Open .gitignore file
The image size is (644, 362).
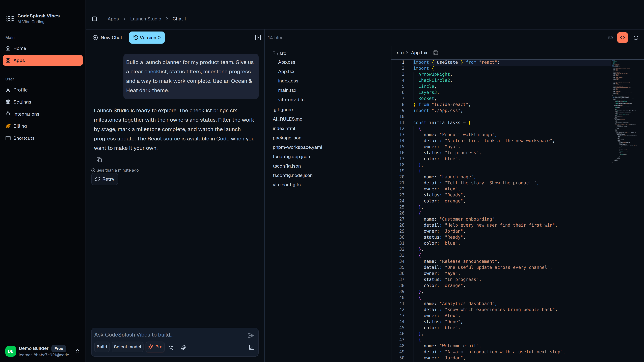tap(282, 110)
